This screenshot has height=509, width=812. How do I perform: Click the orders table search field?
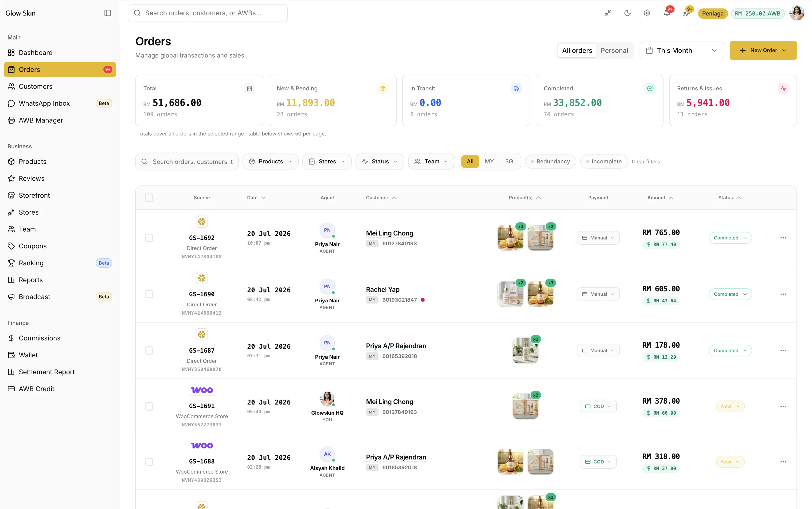pos(187,162)
